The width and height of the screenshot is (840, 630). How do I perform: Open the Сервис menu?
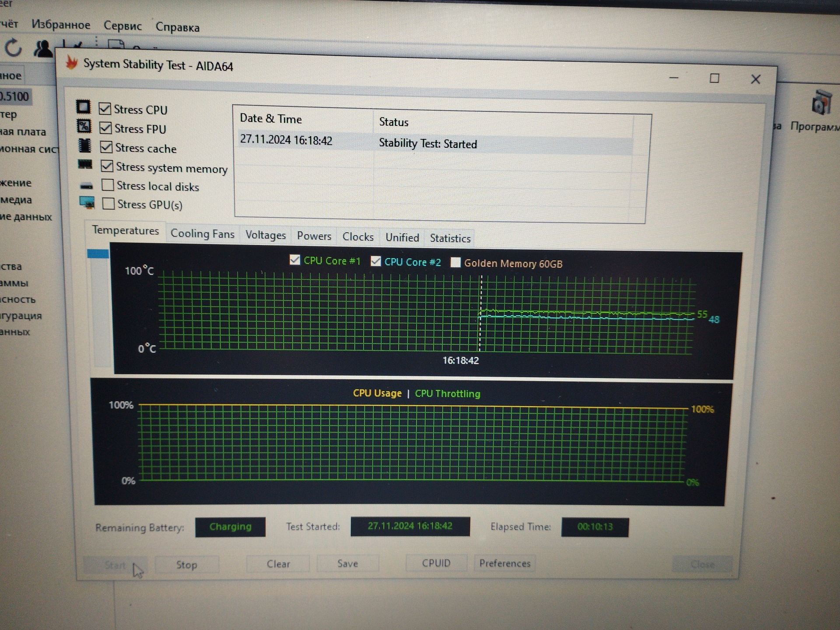pos(122,26)
